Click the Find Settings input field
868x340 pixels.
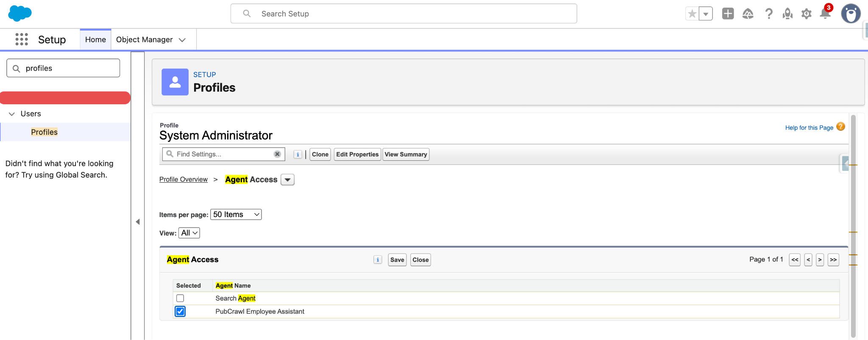pos(223,154)
